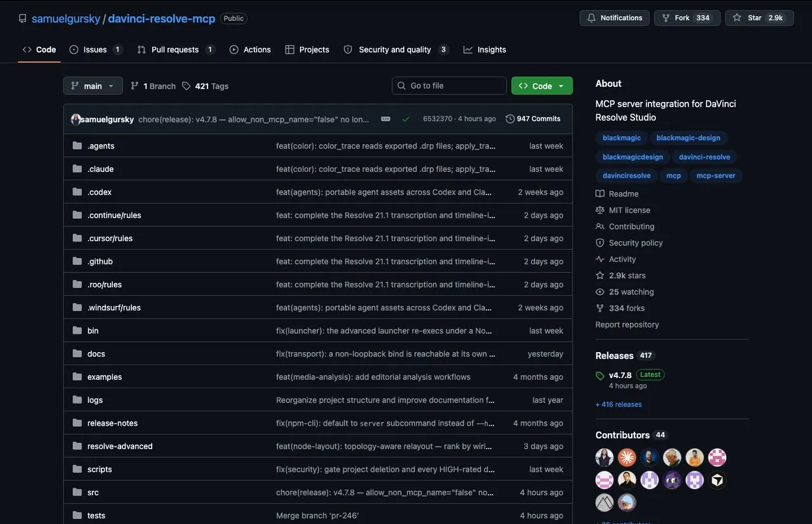Click the folder icon for bin
Viewport: 812px width, 524px height.
click(x=77, y=331)
